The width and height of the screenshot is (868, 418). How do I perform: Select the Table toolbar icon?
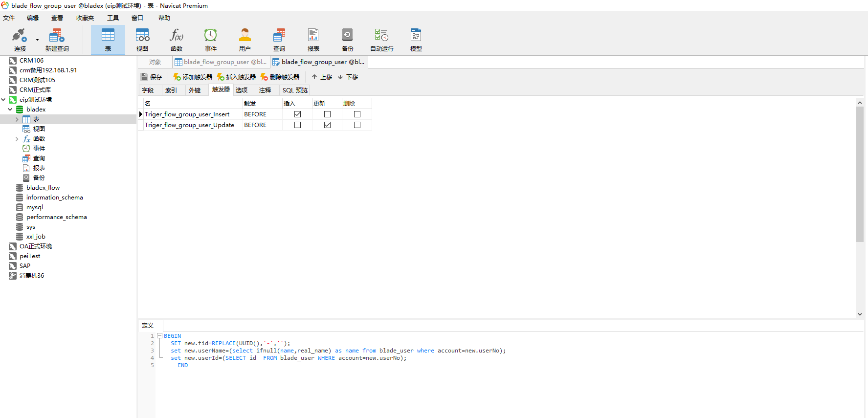click(108, 40)
